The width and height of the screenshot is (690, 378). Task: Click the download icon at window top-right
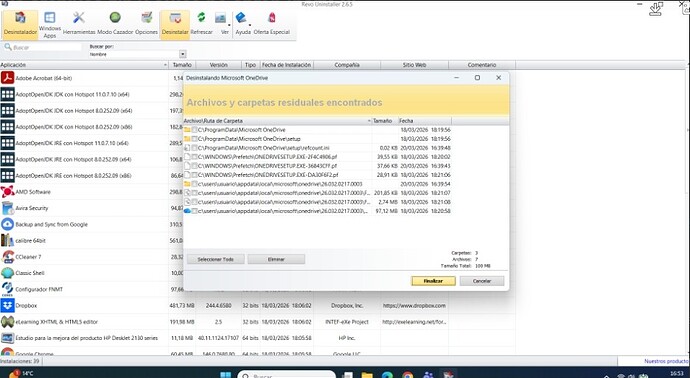click(656, 9)
